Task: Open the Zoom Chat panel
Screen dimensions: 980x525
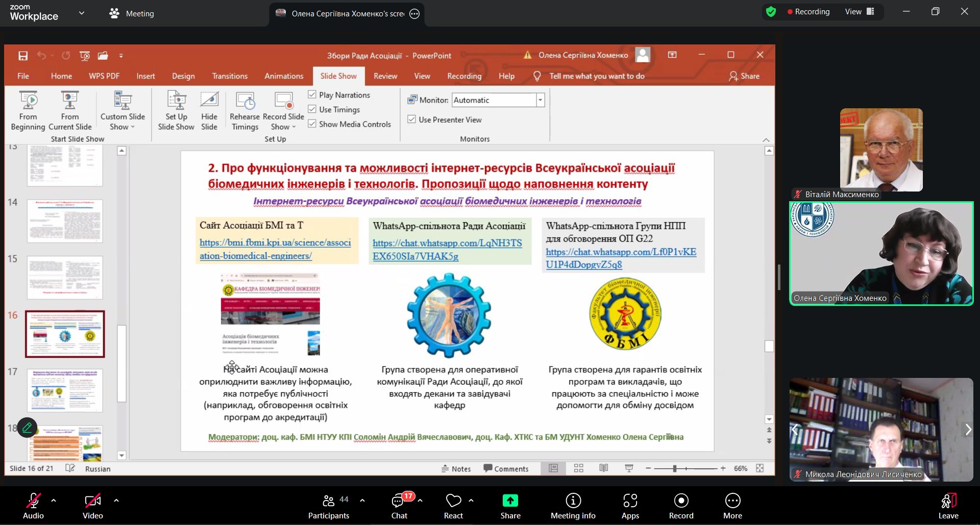Action: [399, 506]
